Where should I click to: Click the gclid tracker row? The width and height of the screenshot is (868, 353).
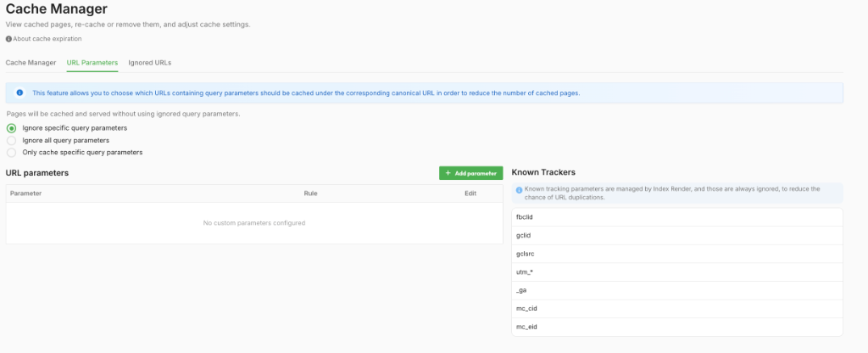(x=677, y=236)
